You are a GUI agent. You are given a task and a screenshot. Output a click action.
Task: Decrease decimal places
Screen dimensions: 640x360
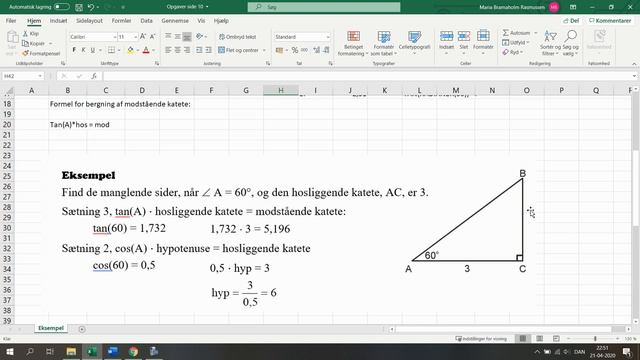point(326,50)
